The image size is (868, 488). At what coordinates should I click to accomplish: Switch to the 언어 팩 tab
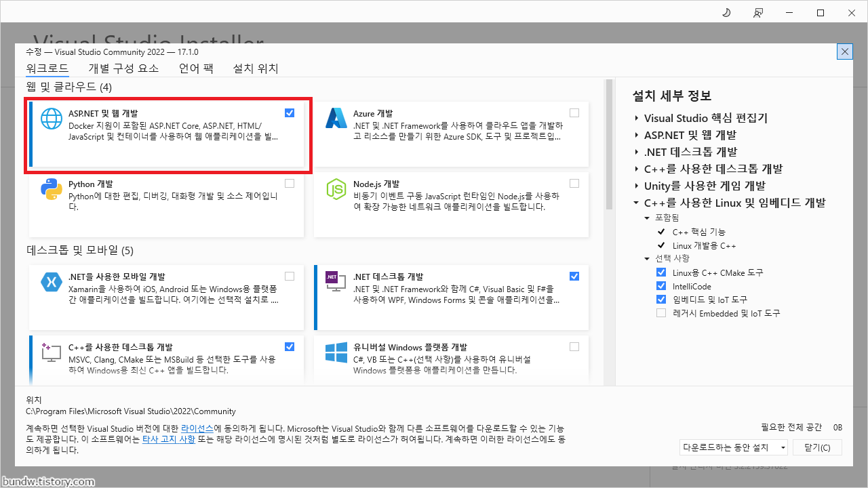point(196,68)
